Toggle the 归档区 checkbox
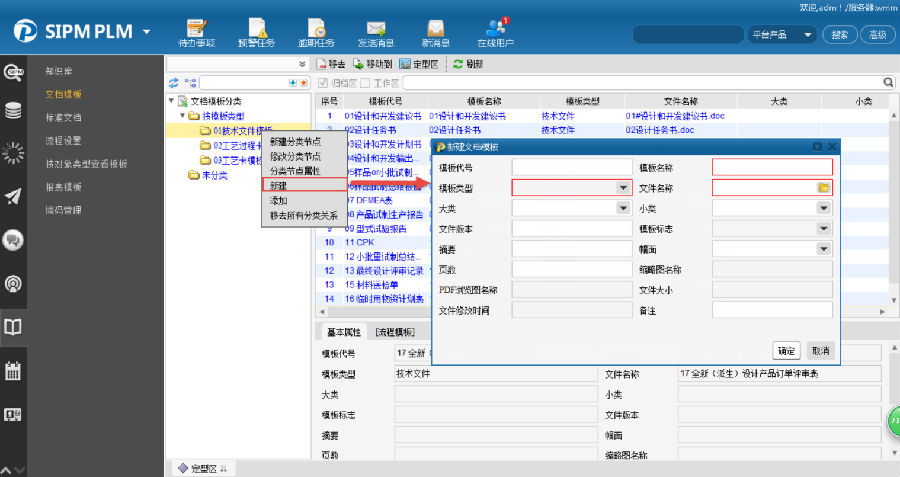 (x=323, y=82)
